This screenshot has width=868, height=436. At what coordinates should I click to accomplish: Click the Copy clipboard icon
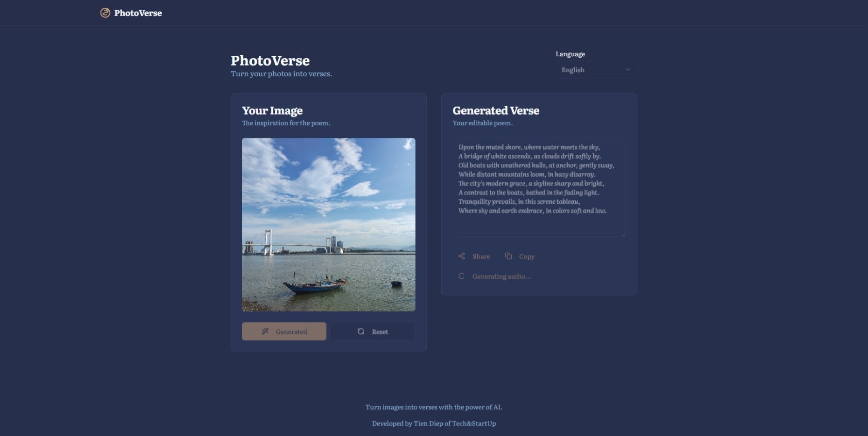point(508,256)
